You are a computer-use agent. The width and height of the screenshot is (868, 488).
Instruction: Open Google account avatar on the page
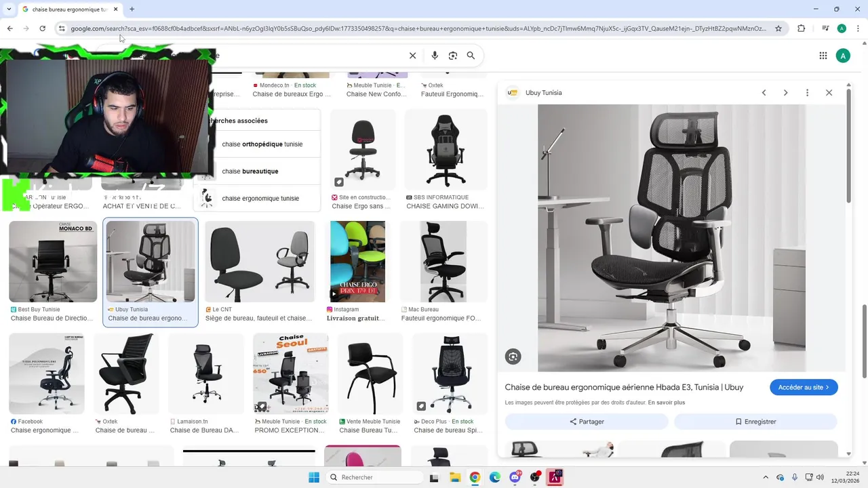[x=843, y=56]
